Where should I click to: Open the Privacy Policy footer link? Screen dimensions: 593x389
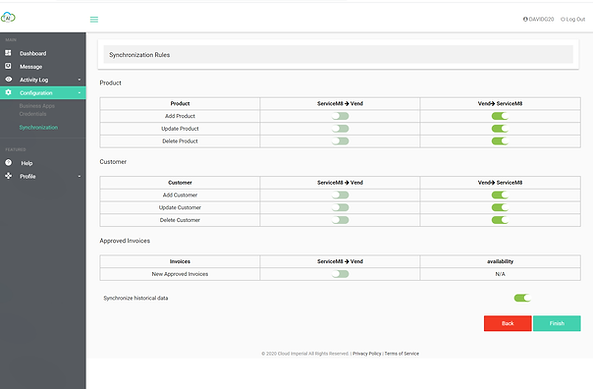(367, 353)
